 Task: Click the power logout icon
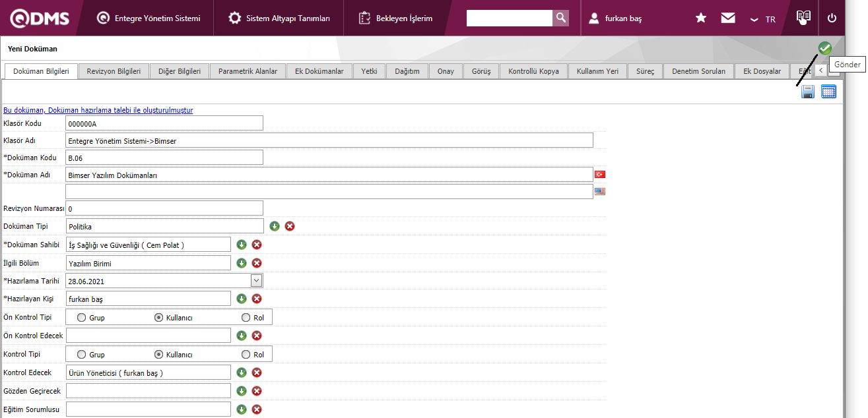(832, 18)
